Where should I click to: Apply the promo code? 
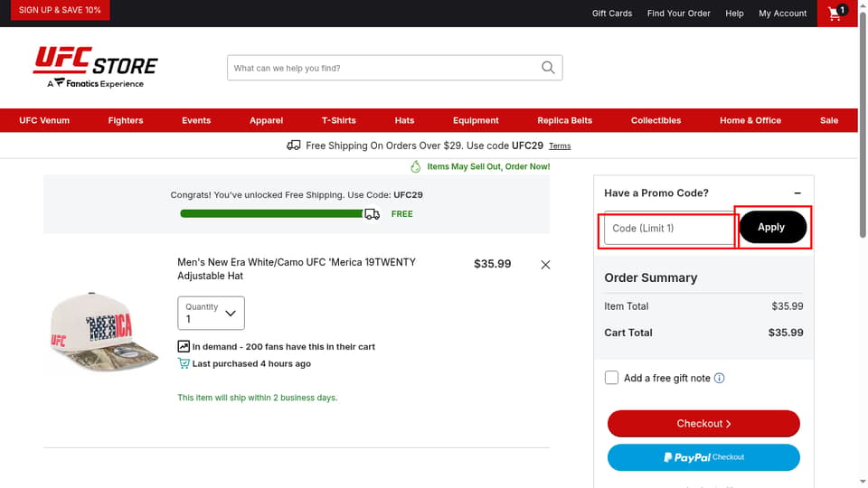773,227
